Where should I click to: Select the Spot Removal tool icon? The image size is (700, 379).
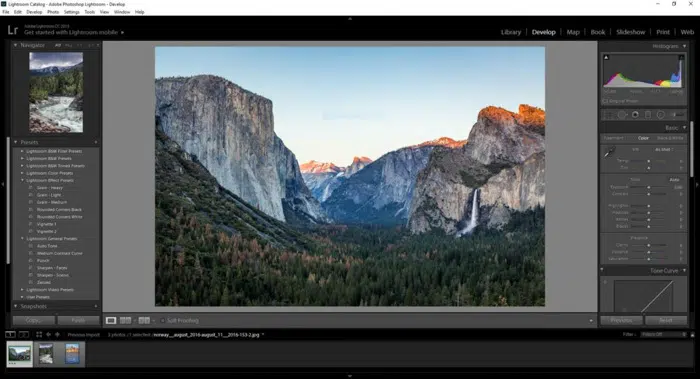pyautogui.click(x=622, y=115)
